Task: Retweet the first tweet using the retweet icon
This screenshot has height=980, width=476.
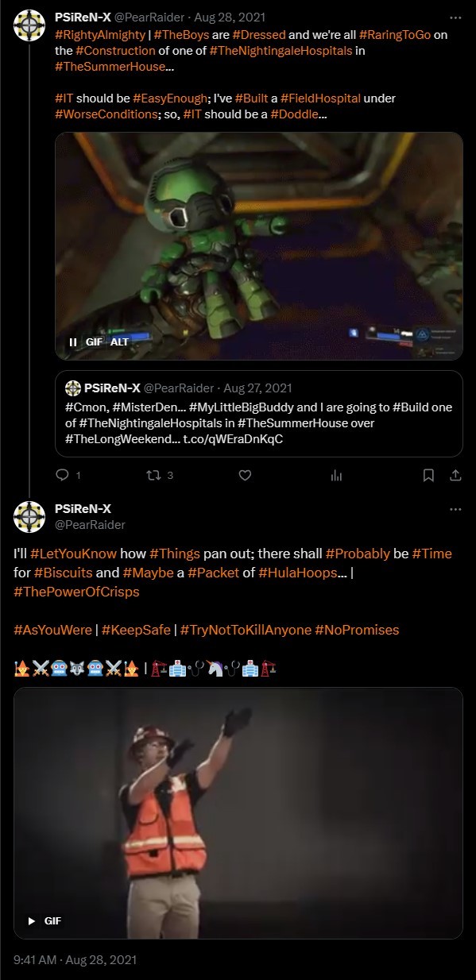Action: pyautogui.click(x=155, y=475)
